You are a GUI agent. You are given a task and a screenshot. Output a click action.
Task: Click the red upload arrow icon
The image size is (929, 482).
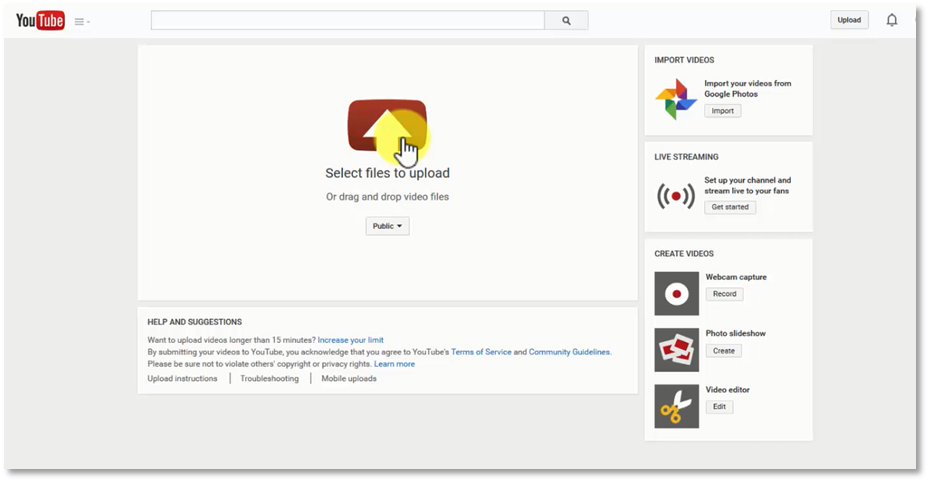point(387,125)
